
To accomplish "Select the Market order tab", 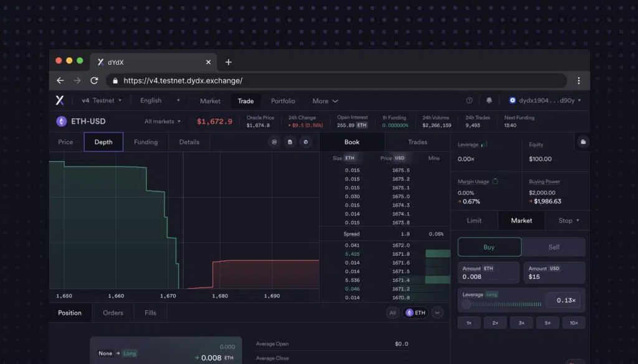I will tap(521, 221).
